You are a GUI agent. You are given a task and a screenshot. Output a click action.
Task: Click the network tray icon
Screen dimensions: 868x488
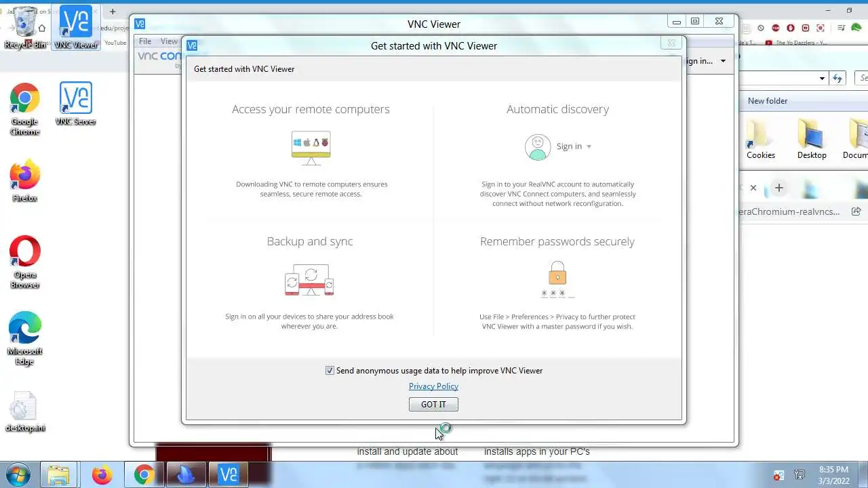tap(800, 476)
